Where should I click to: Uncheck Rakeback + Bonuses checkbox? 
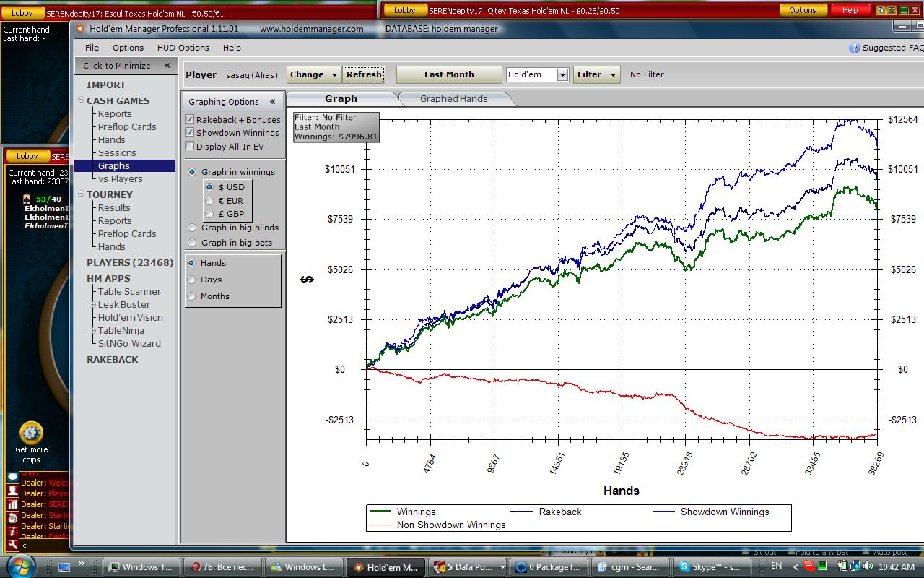point(190,120)
